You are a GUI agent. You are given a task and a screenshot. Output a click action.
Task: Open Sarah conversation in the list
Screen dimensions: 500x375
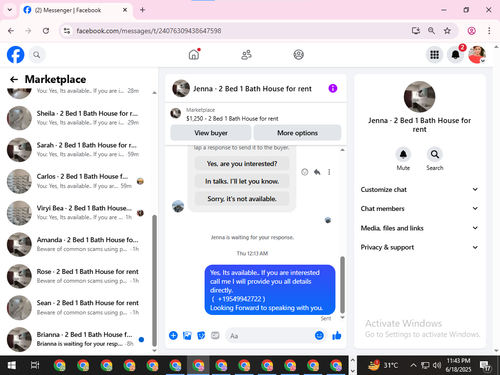pyautogui.click(x=77, y=150)
